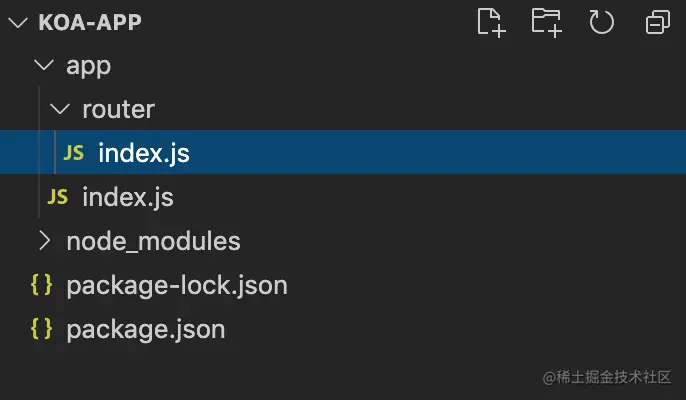Expand the node_modules folder chevron
Screen dimensions: 686x400
click(44, 241)
